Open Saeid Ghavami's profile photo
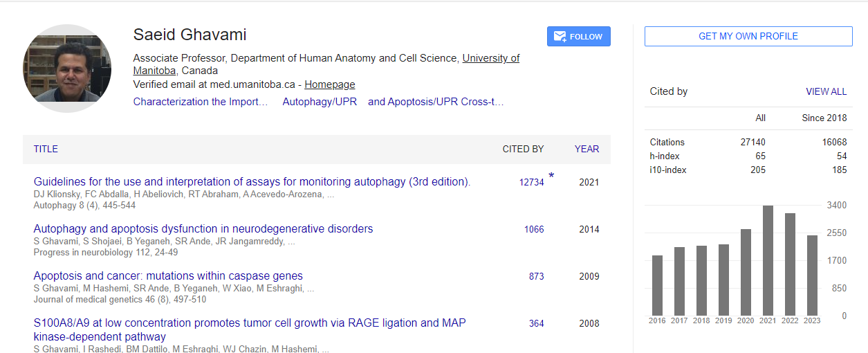This screenshot has width=868, height=353. click(x=67, y=68)
